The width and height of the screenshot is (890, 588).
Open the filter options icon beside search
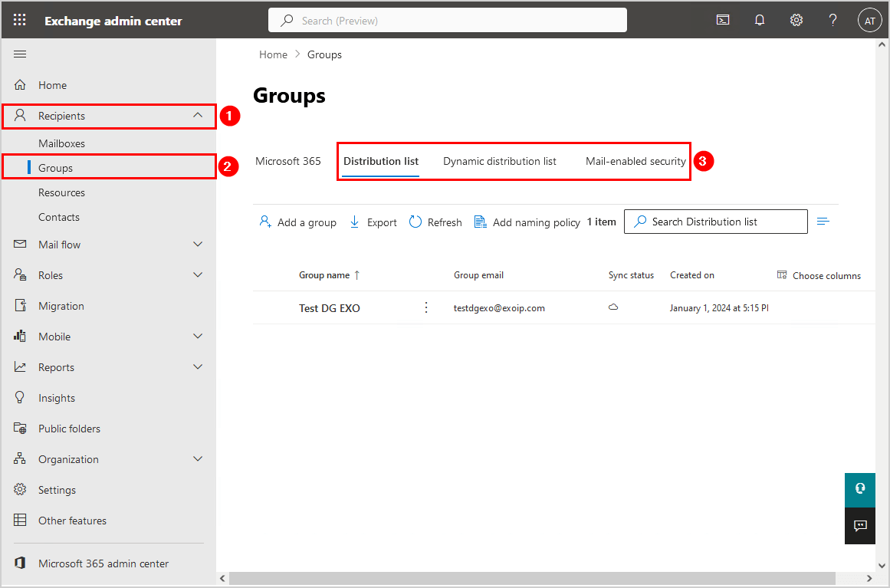(x=823, y=222)
